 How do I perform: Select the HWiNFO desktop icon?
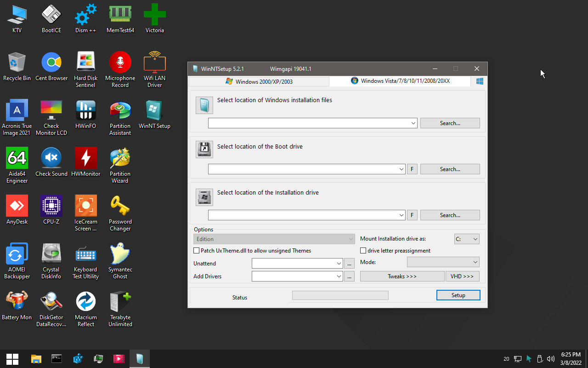pos(86,115)
